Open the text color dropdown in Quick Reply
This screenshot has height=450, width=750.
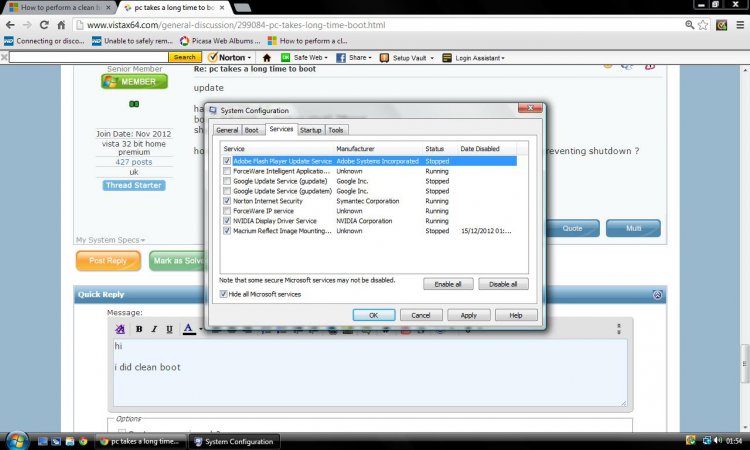pos(201,329)
